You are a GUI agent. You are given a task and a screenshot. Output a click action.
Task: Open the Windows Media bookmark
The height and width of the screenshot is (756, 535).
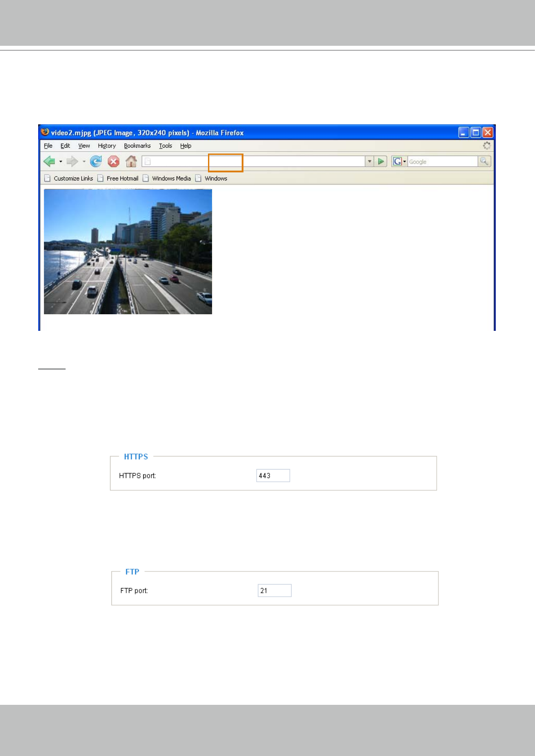167,178
